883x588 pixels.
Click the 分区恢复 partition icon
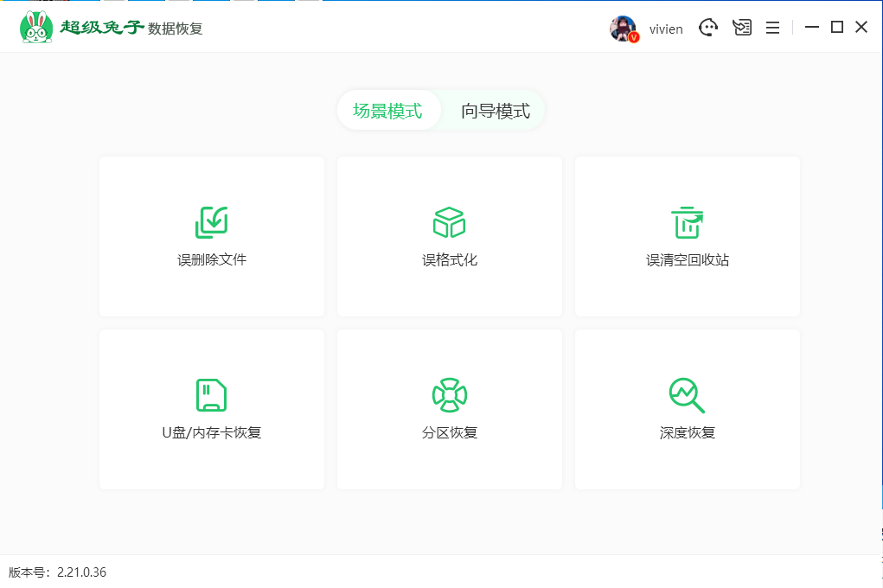450,395
